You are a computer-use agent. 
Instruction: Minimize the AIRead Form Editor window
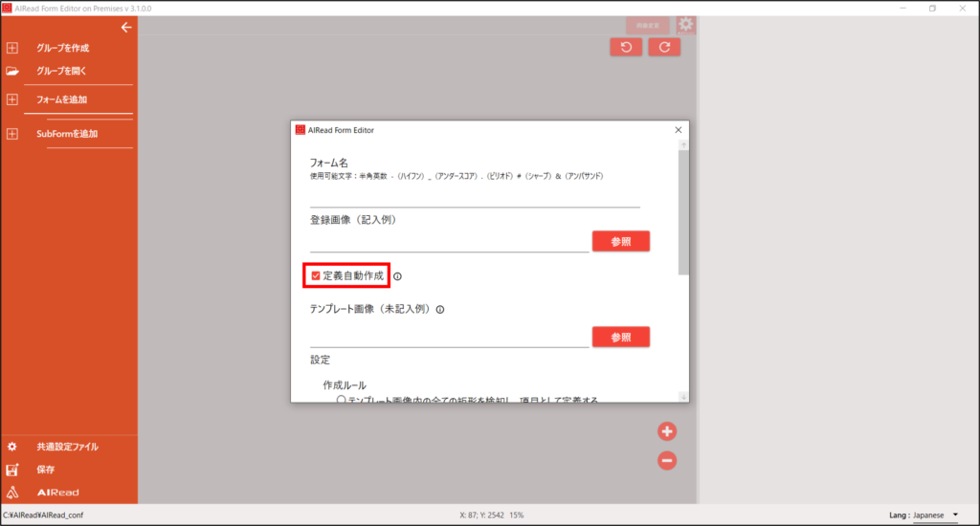coord(903,8)
